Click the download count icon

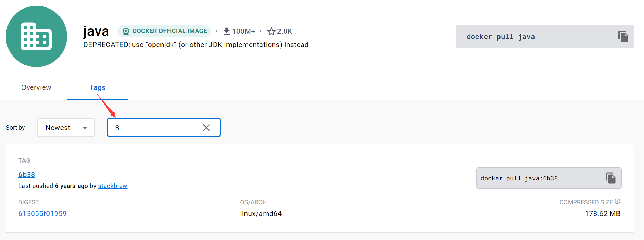click(x=227, y=31)
